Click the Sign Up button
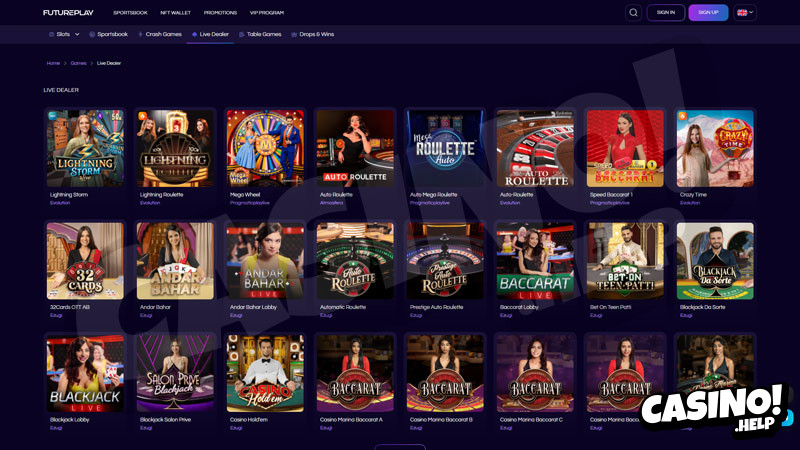The height and width of the screenshot is (450, 800). (708, 13)
